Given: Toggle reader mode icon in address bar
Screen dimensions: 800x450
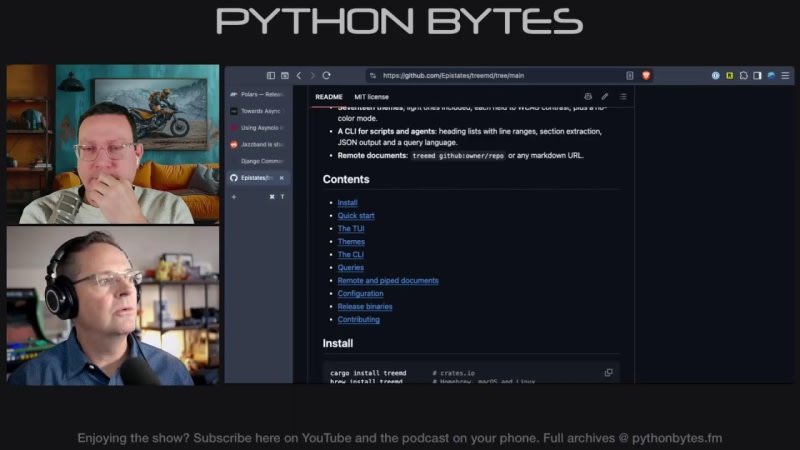Looking at the screenshot, I should pyautogui.click(x=630, y=76).
